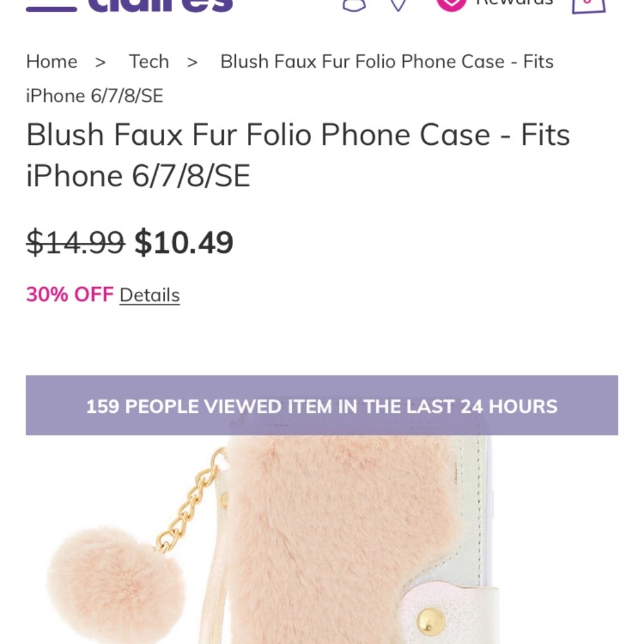The width and height of the screenshot is (644, 644).
Task: Open the store locator pin icon
Action: click(x=399, y=5)
